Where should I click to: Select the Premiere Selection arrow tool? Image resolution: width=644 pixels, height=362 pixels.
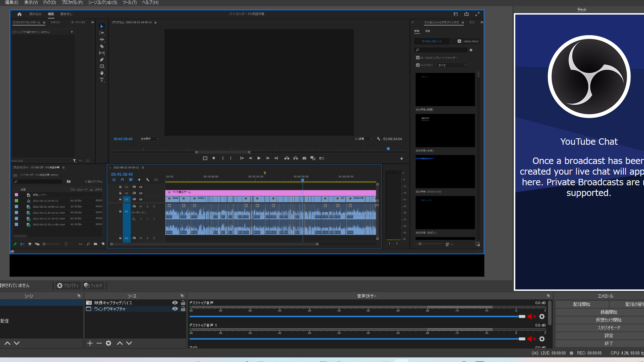[x=102, y=26]
